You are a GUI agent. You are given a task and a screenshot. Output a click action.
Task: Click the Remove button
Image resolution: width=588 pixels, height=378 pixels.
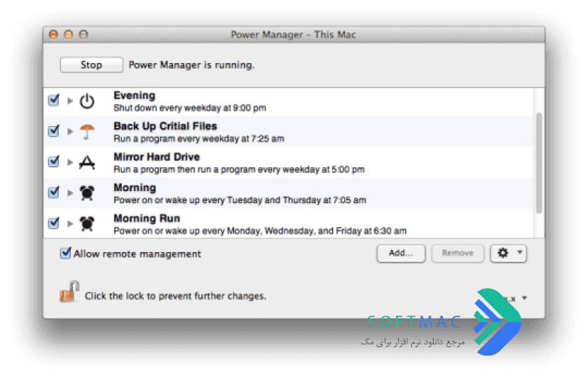point(458,253)
